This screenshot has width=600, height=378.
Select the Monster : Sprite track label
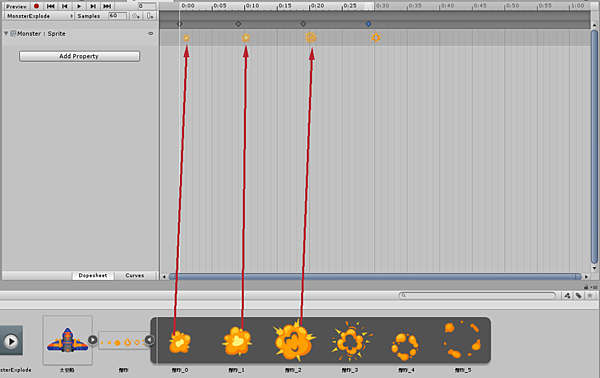[41, 34]
